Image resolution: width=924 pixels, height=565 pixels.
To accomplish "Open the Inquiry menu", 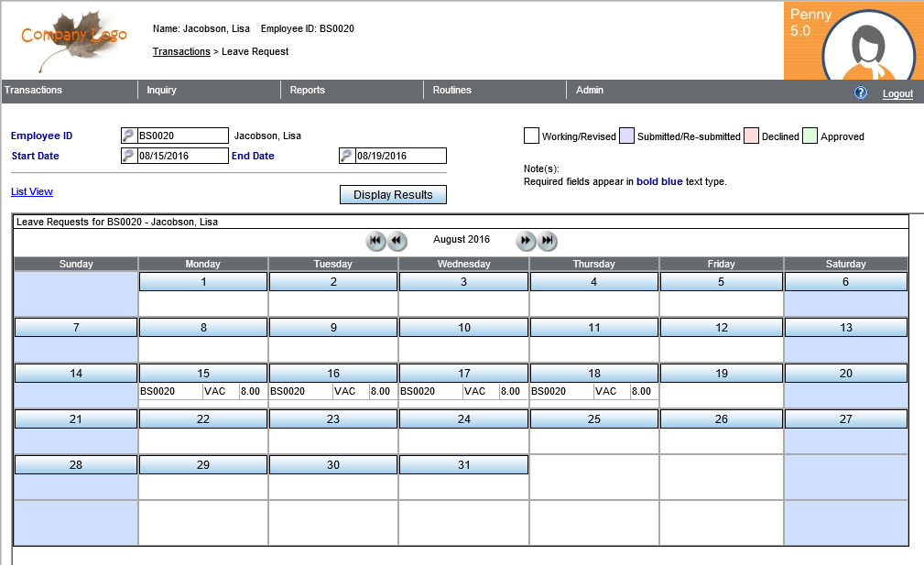I will 161,90.
